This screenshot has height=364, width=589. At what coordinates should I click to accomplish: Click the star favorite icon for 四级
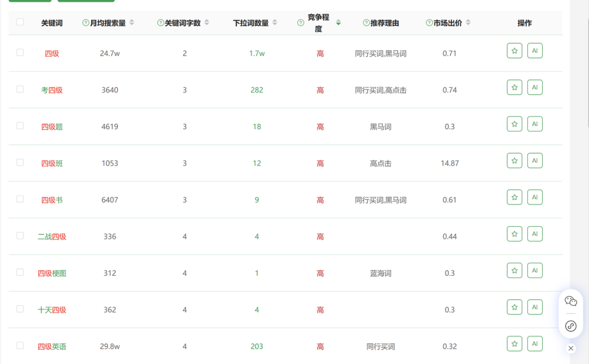point(514,50)
